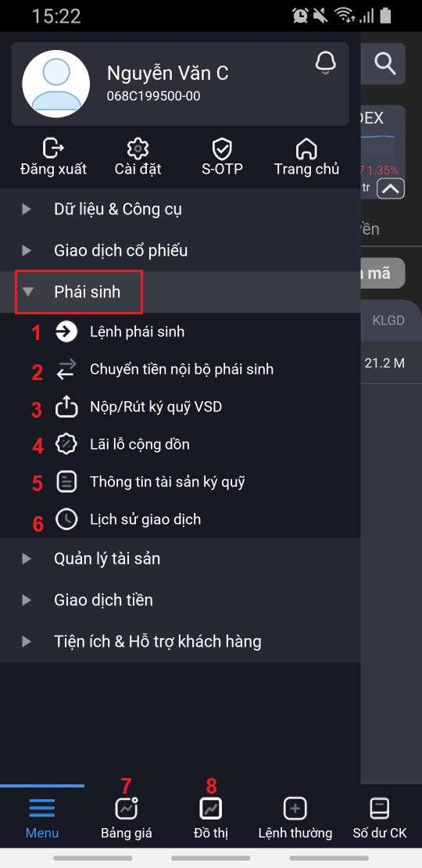Open Đồ thị chart icon
422x868 pixels.
click(211, 809)
